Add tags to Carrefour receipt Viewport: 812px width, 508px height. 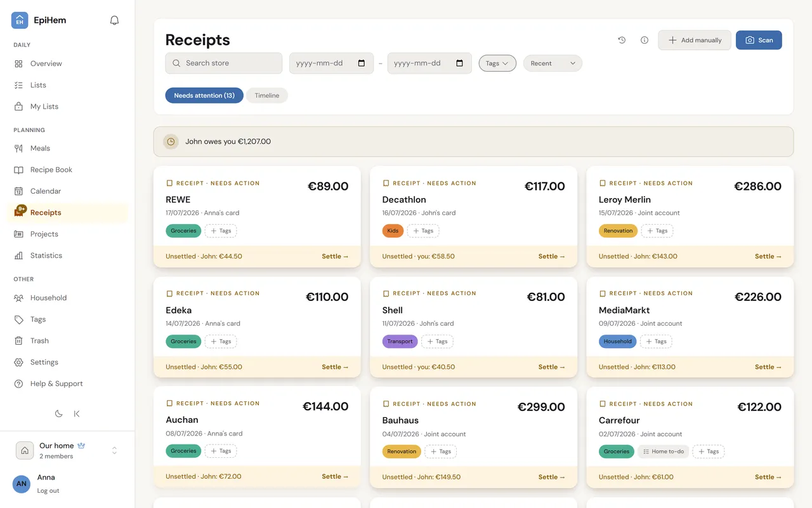pyautogui.click(x=709, y=451)
